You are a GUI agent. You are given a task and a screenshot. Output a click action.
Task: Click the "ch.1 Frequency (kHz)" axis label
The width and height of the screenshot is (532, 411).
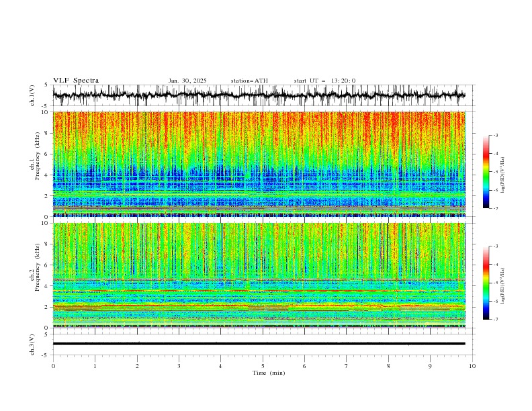pyautogui.click(x=35, y=156)
